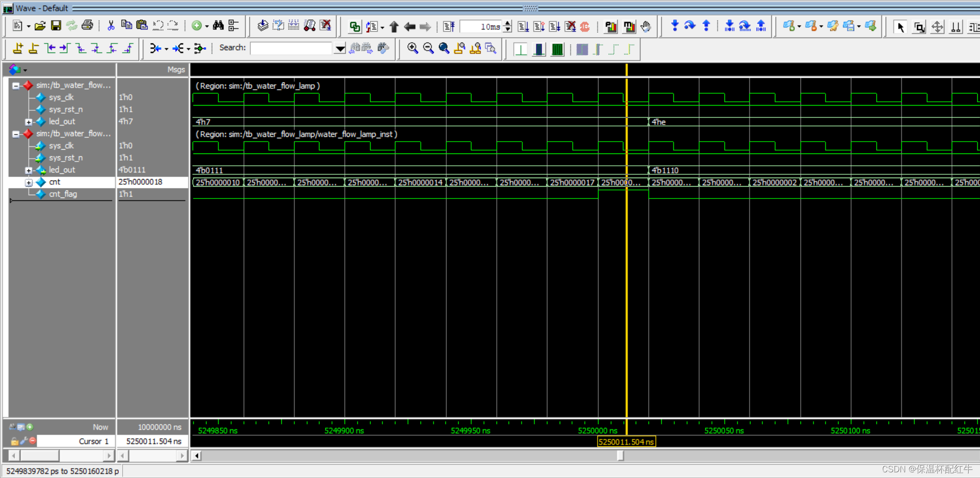Toggle the Pan hand mode
This screenshot has height=478, width=980.
(645, 27)
